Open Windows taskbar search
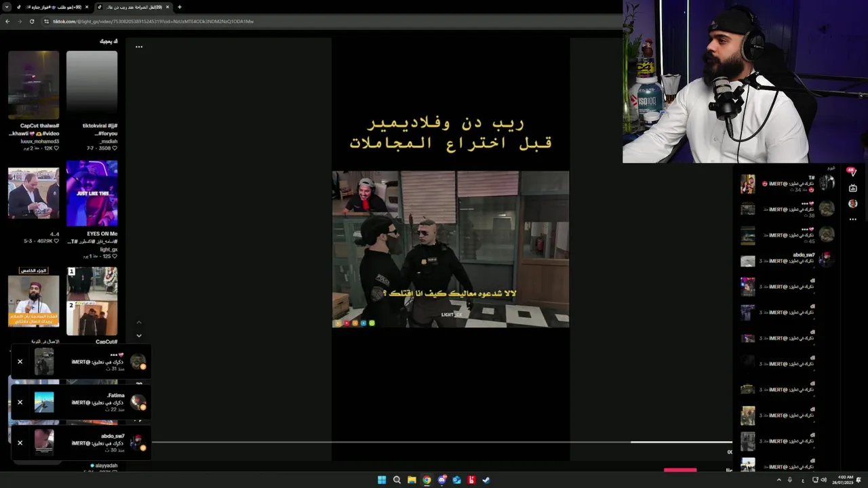The image size is (868, 488). (x=397, y=480)
